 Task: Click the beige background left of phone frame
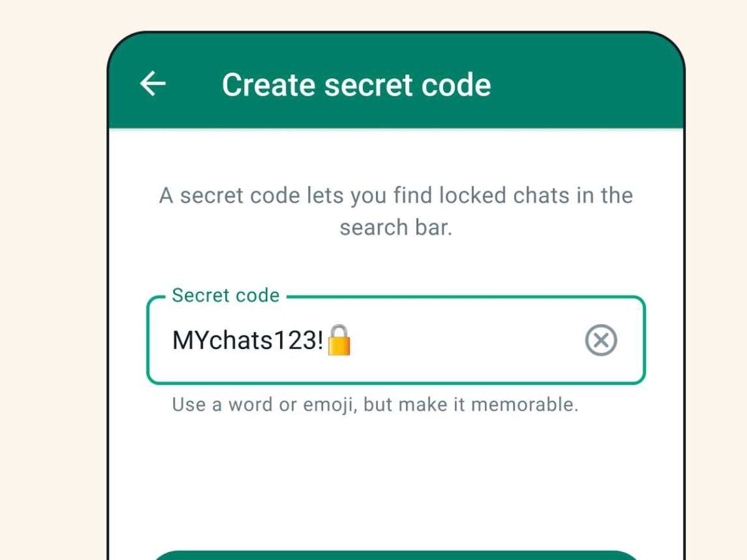pos(53,280)
